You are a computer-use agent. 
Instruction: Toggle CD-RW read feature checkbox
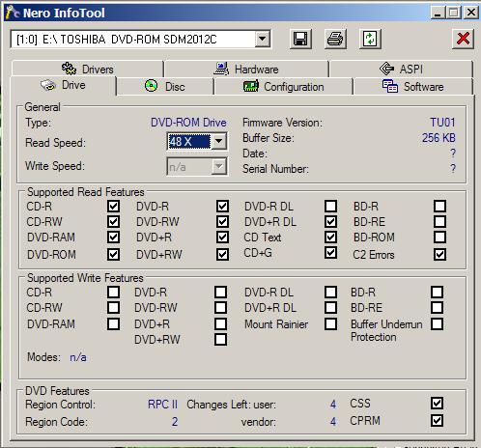click(113, 221)
